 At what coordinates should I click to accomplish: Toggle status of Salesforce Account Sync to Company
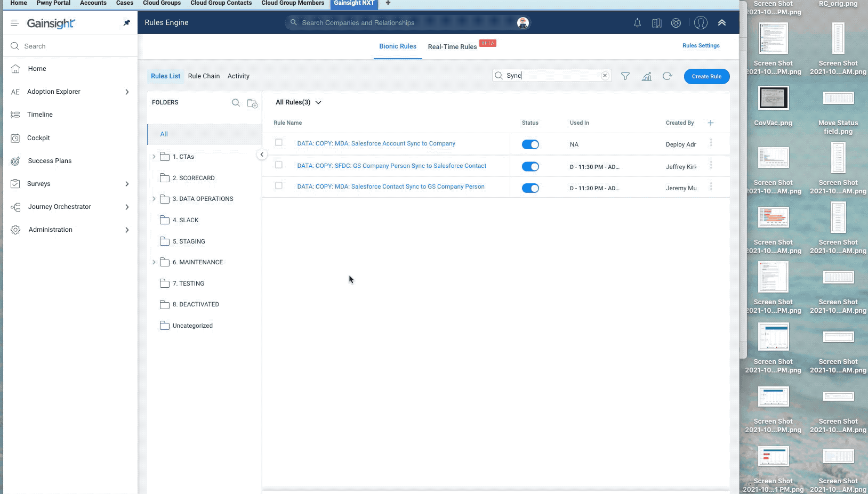pos(531,144)
